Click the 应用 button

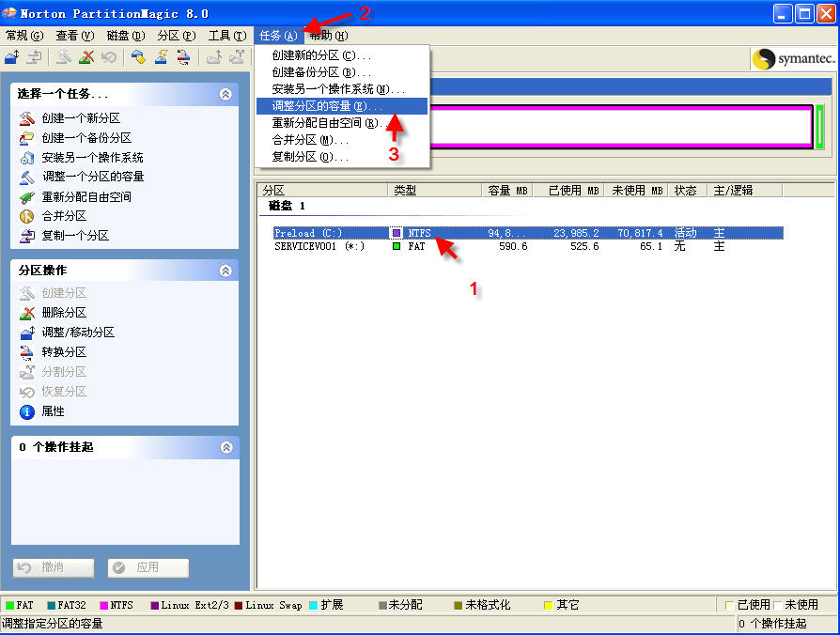(x=148, y=567)
